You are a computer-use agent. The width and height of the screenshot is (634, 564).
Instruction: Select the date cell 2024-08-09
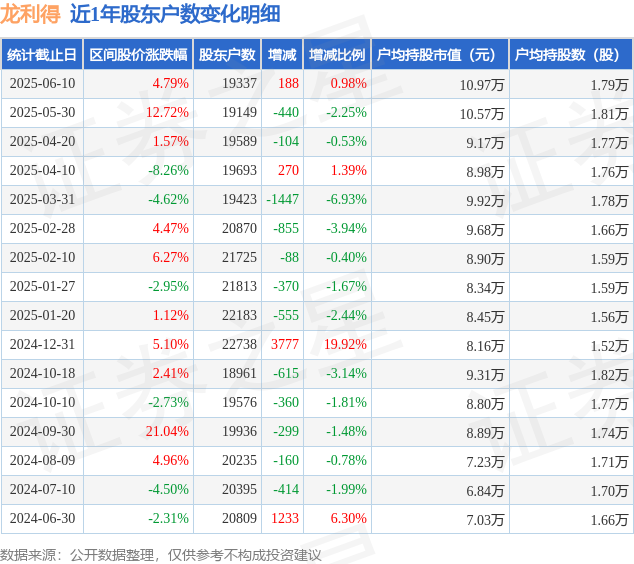coord(42,460)
